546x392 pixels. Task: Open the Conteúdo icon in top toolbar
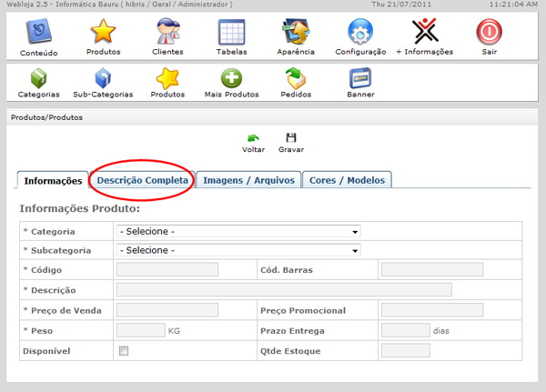[x=38, y=34]
